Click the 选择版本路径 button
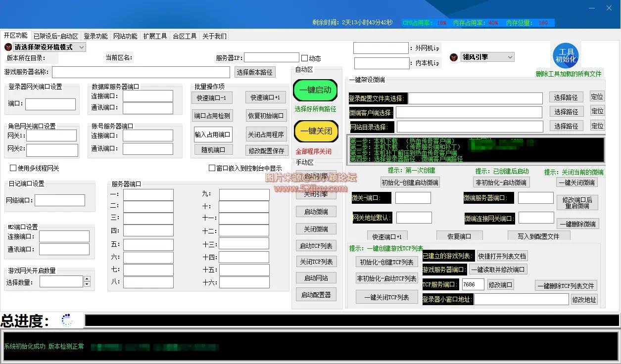This screenshot has width=621, height=364. [254, 71]
